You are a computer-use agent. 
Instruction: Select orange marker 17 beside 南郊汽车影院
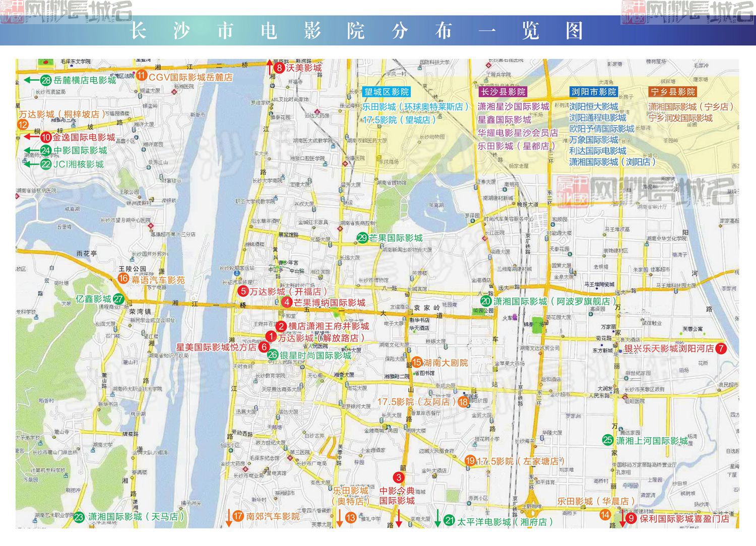pos(238,516)
